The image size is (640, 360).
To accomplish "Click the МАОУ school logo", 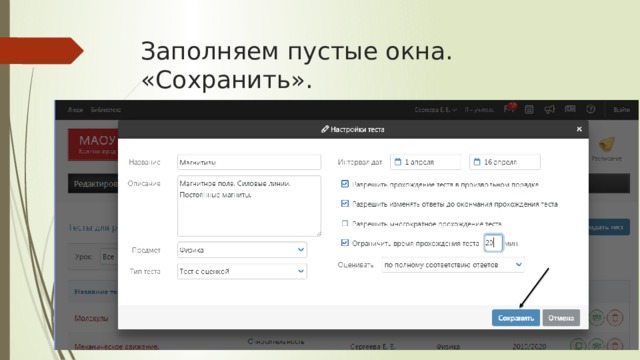I will [93, 144].
